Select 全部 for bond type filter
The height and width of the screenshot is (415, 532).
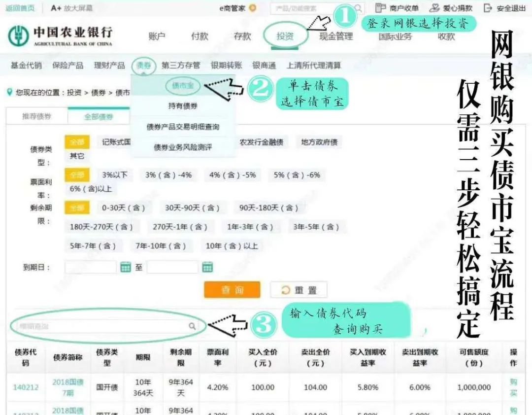click(x=77, y=142)
